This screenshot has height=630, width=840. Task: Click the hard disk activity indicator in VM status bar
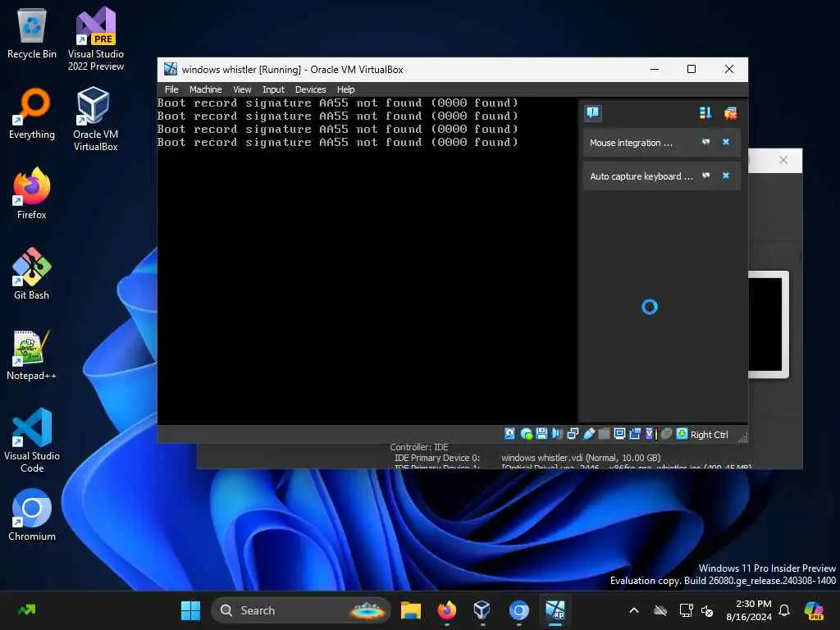(x=509, y=434)
